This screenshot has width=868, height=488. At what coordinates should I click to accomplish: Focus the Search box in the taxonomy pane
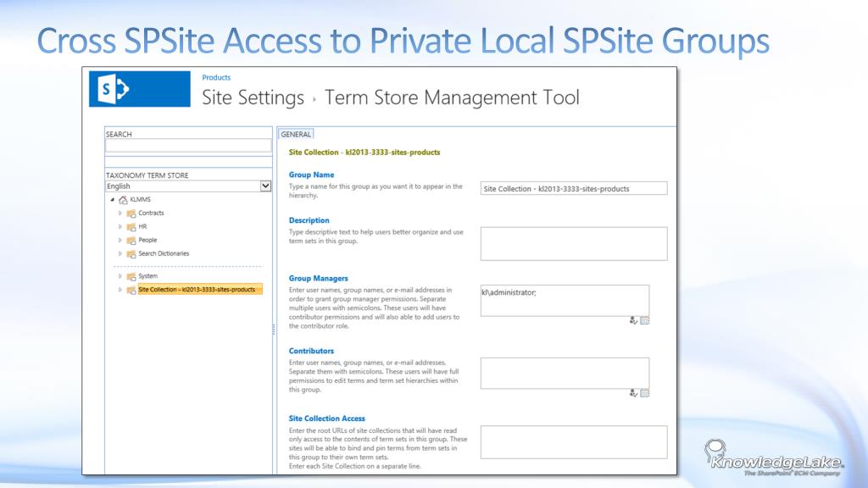(188, 146)
